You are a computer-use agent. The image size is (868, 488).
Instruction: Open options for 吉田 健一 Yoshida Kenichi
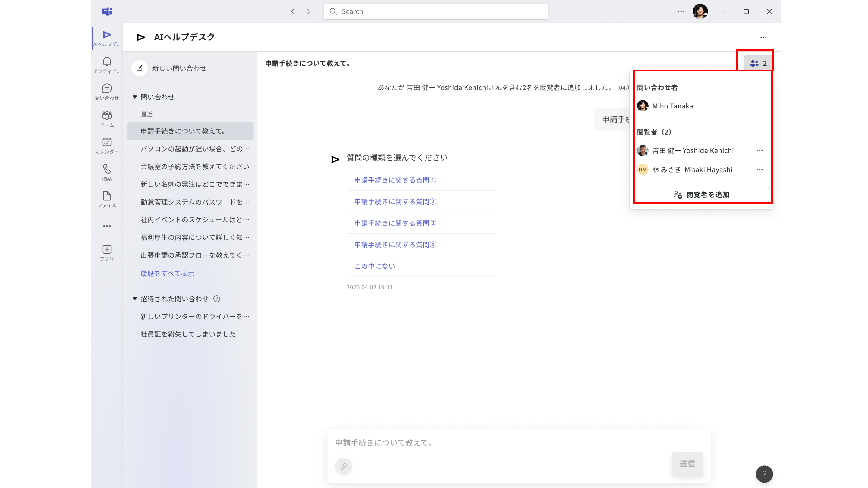click(759, 151)
